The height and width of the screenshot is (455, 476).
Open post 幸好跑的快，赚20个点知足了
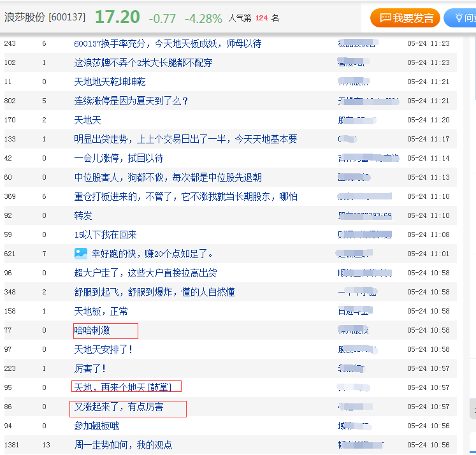[152, 254]
